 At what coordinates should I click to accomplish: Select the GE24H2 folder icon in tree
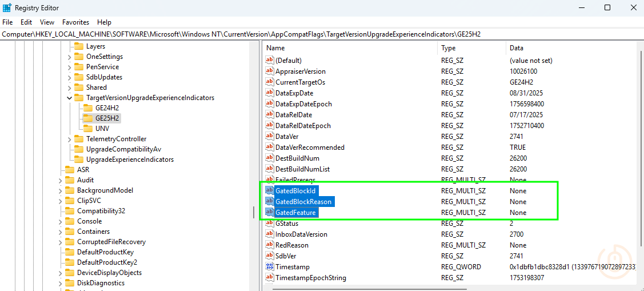pos(87,108)
